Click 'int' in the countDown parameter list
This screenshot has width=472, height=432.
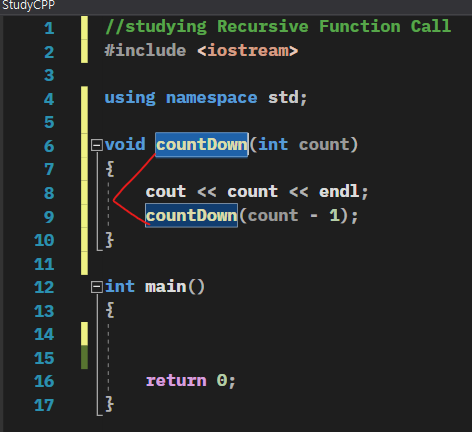tap(273, 145)
